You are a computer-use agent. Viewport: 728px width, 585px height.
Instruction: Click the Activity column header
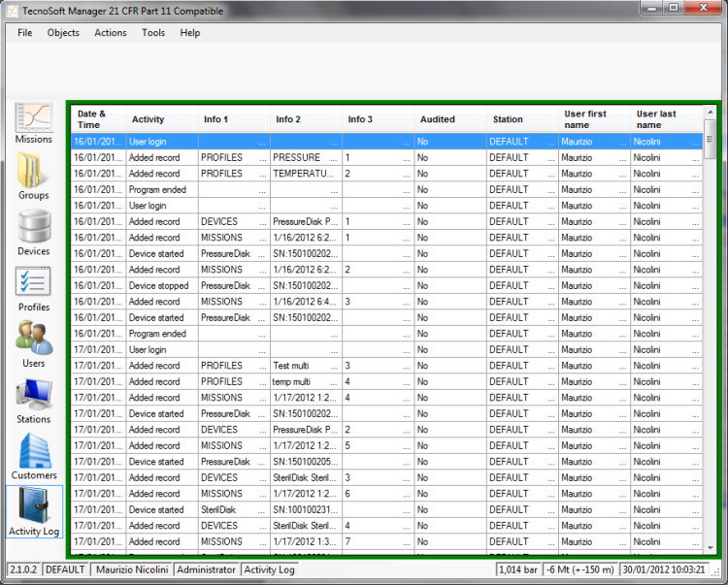click(161, 119)
